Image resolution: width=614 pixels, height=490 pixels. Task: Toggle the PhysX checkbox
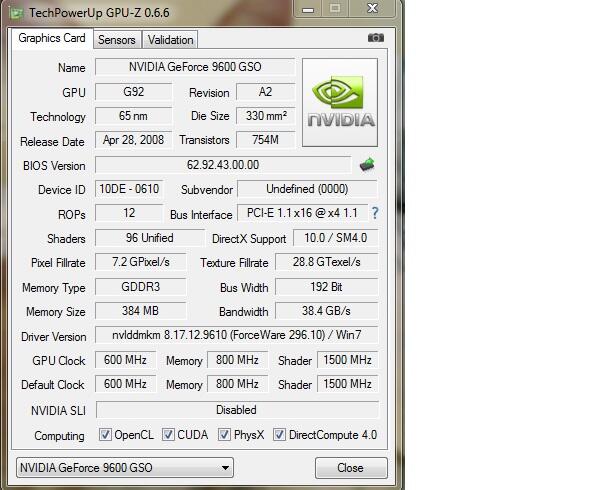224,434
